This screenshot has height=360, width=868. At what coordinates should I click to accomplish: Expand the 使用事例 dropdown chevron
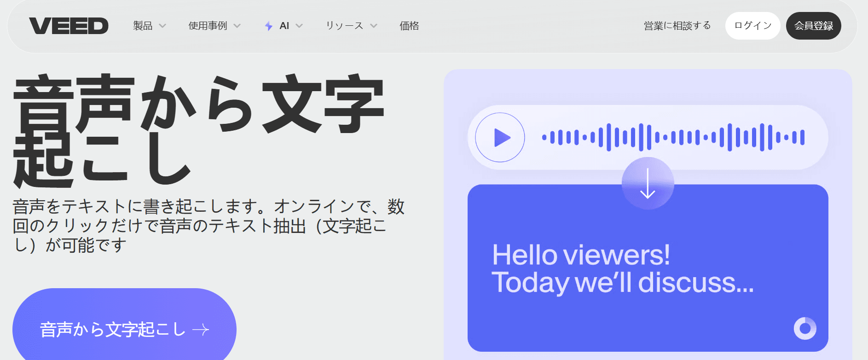tap(237, 26)
